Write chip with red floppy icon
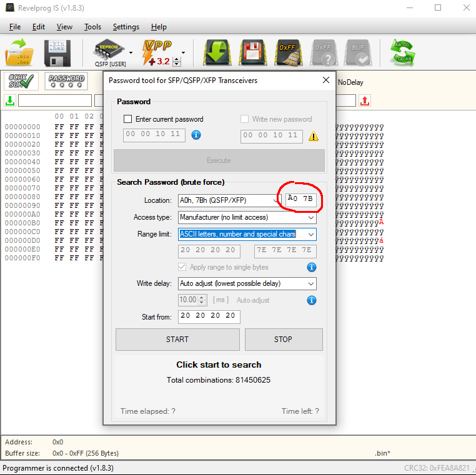 [x=252, y=52]
